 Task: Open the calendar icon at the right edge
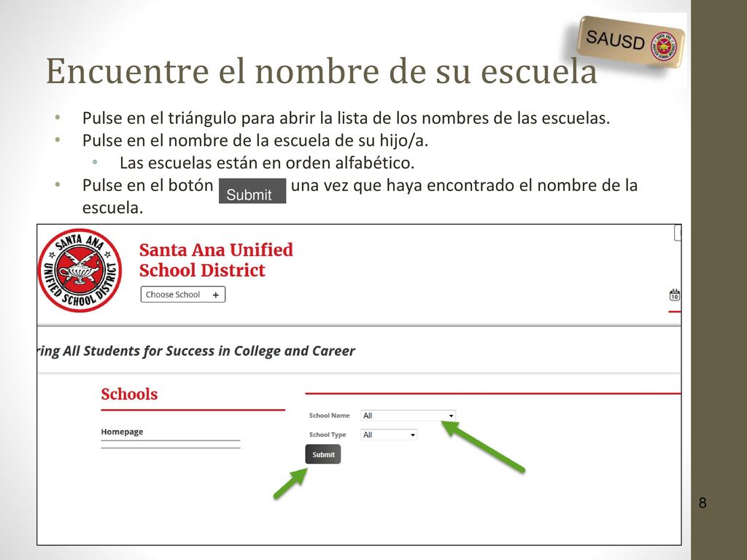[x=675, y=295]
